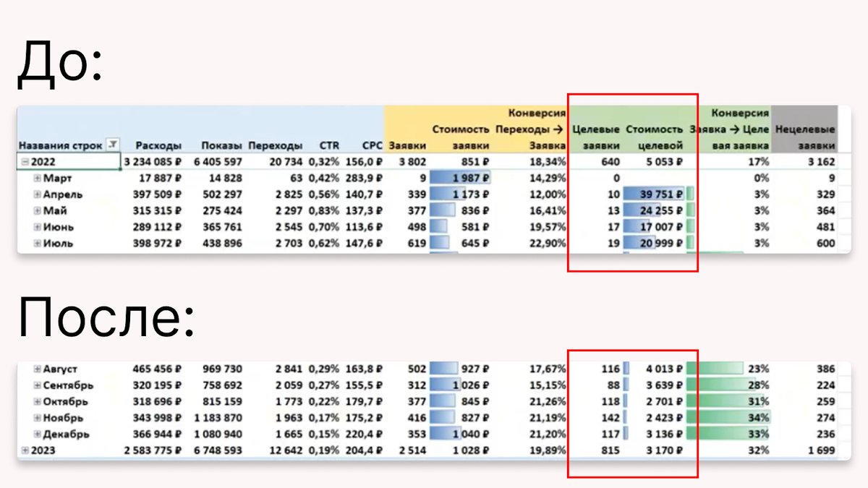Select the 5 053 ₽ target cost cell
The image size is (868, 488).
click(665, 162)
